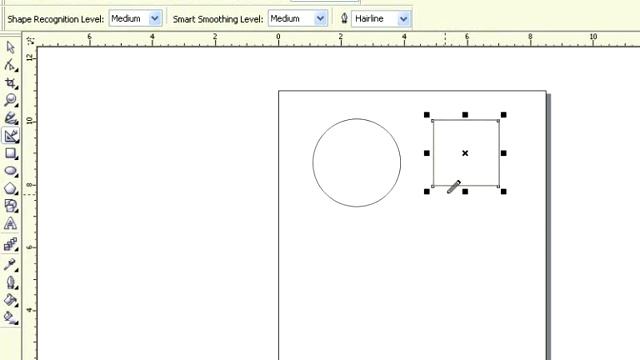Screen dimensions: 640x360
Task: Click the middle-right selection handle of square
Action: pyautogui.click(x=503, y=153)
